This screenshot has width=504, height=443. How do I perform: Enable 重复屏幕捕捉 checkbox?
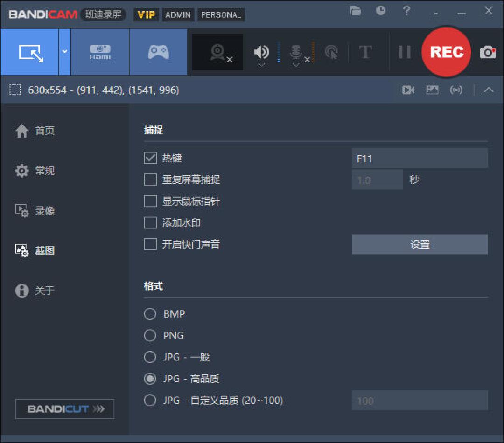pos(150,180)
